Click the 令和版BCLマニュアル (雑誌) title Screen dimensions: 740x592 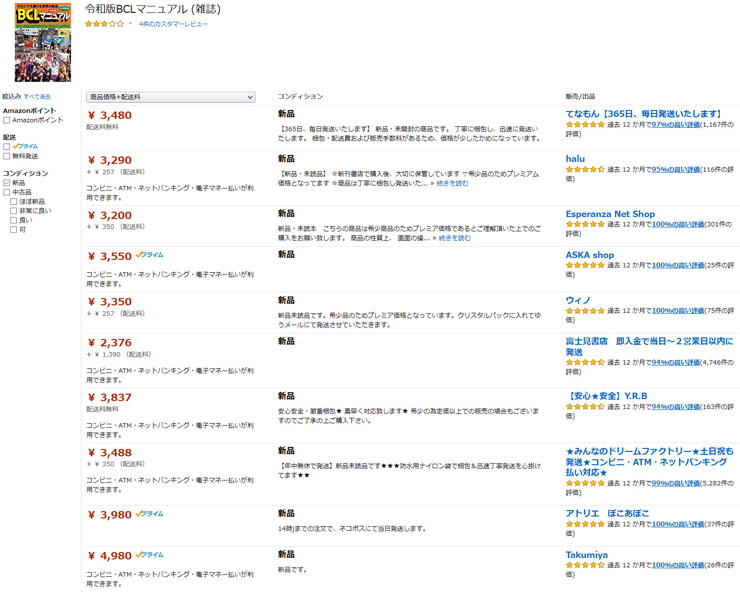(152, 9)
